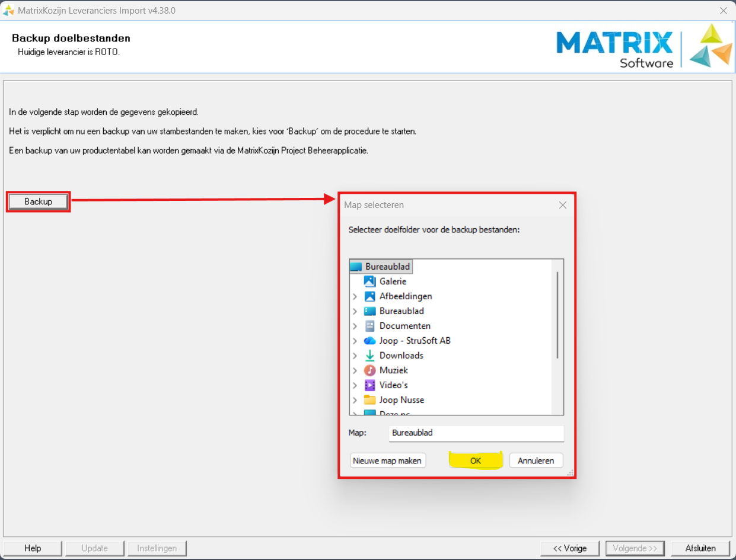The width and height of the screenshot is (736, 560).
Task: Click the Volgende >> button
Action: [x=635, y=548]
